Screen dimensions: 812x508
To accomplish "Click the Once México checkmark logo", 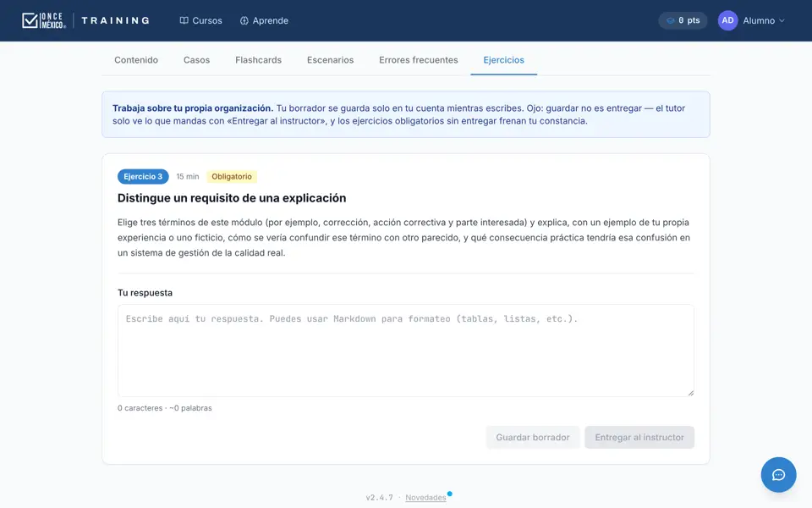I will (x=44, y=20).
